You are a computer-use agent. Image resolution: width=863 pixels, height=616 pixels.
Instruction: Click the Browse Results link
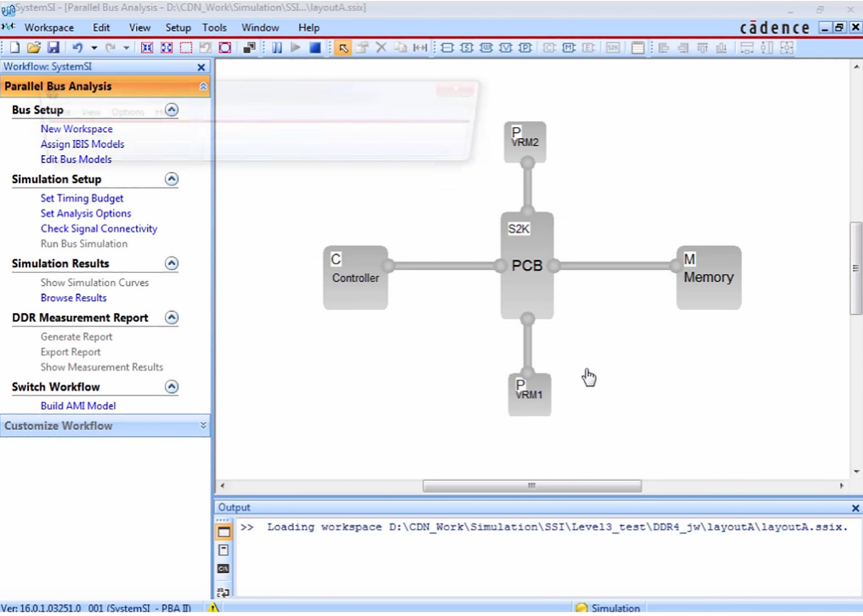(74, 298)
